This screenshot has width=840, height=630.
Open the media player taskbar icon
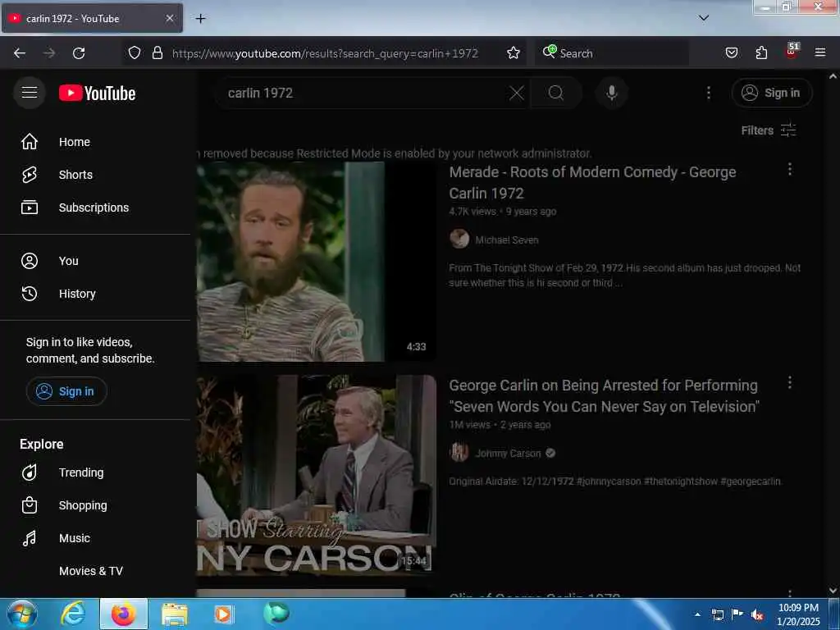pos(223,614)
